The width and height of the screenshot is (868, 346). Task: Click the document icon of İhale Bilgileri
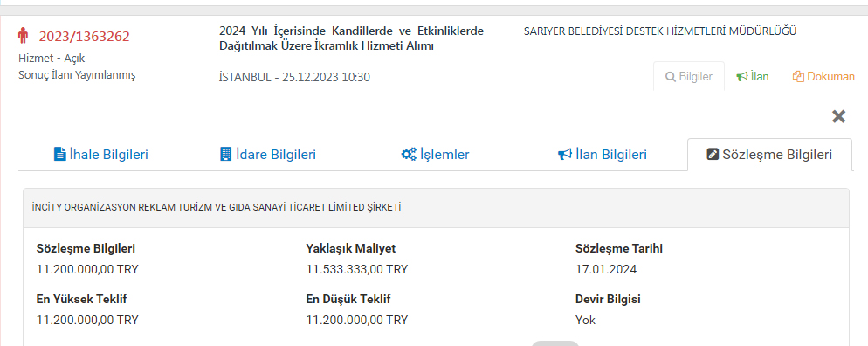pyautogui.click(x=59, y=154)
